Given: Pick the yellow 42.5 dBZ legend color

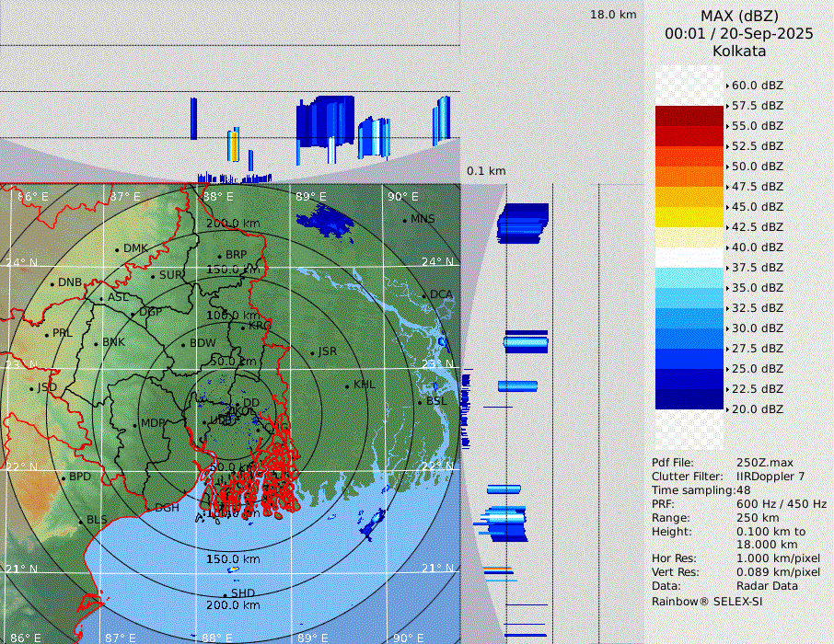Looking at the screenshot, I should tap(689, 217).
